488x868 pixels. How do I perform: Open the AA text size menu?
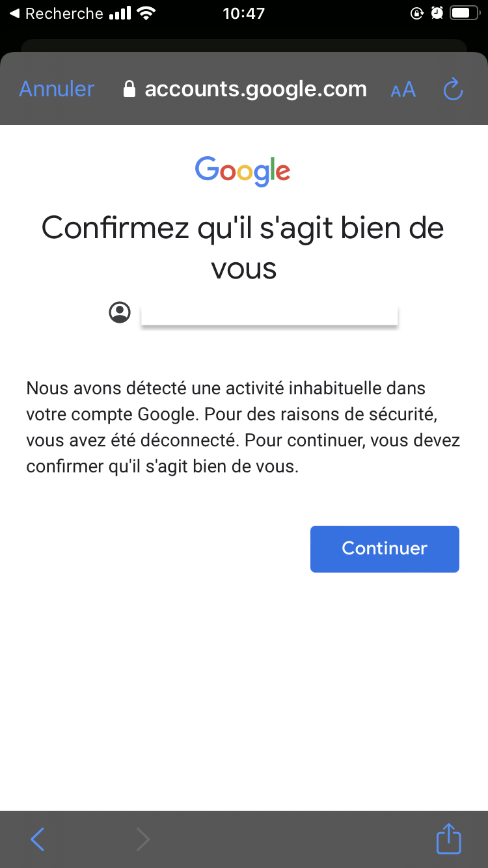click(403, 90)
